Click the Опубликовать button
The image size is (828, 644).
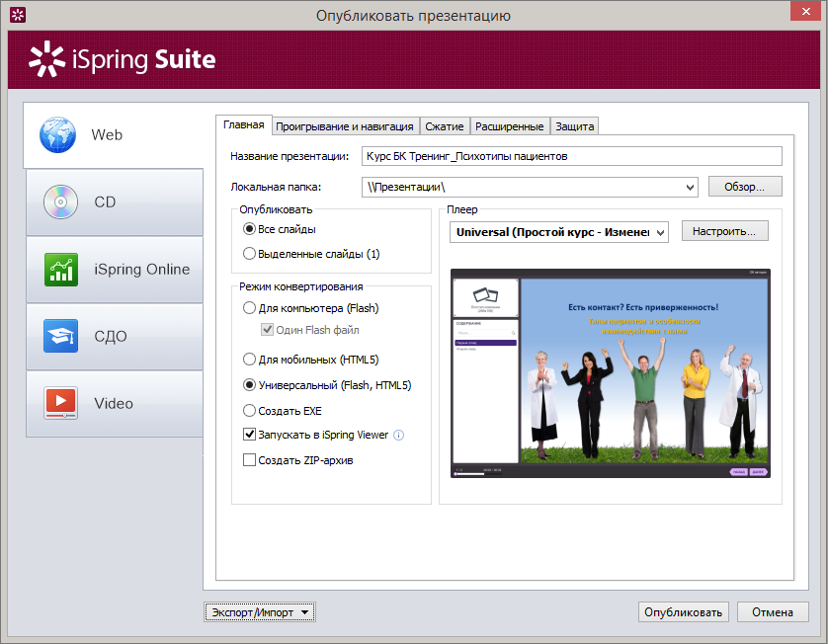[x=684, y=612]
